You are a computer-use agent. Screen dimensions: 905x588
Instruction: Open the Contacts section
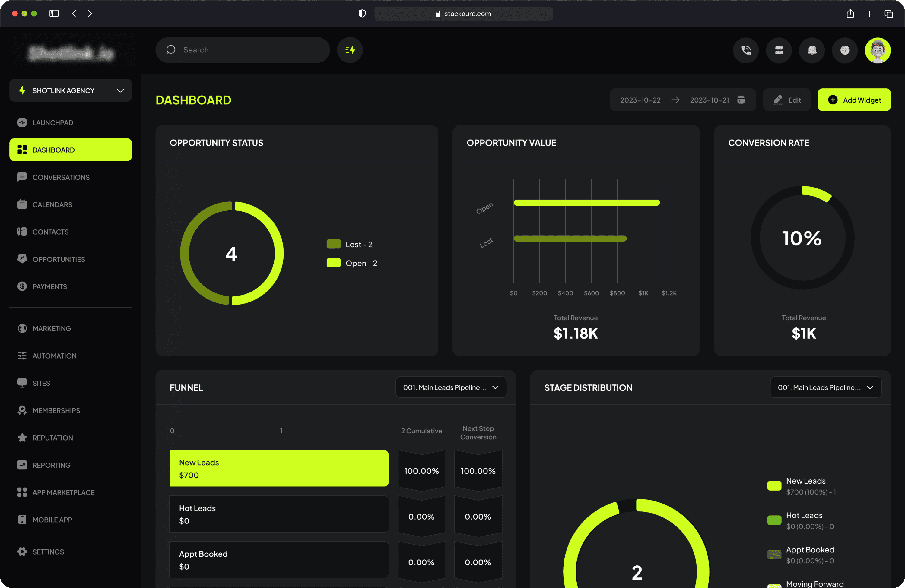51,232
